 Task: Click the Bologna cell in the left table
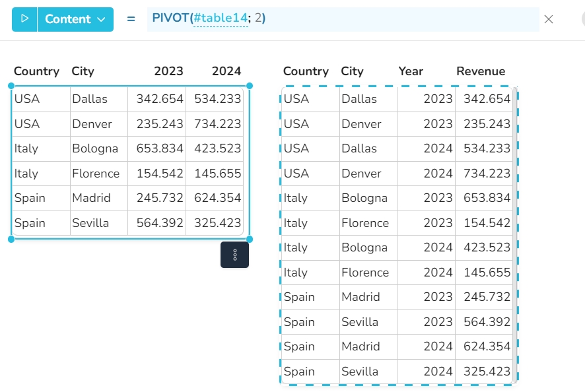[95, 148]
